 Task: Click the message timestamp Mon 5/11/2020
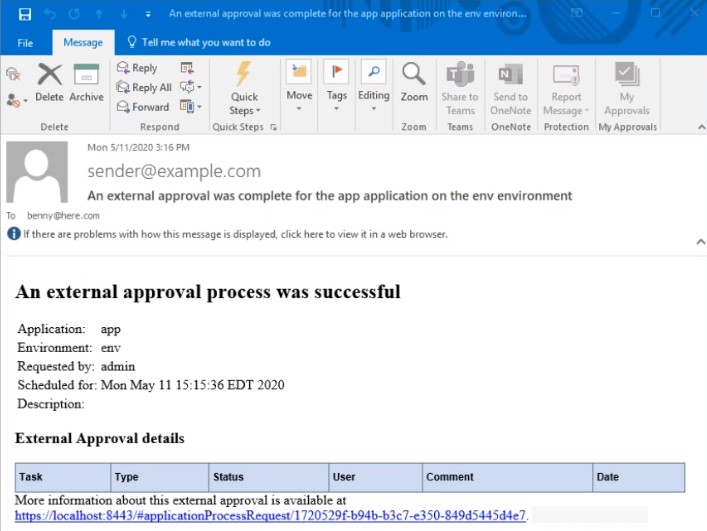pos(138,147)
